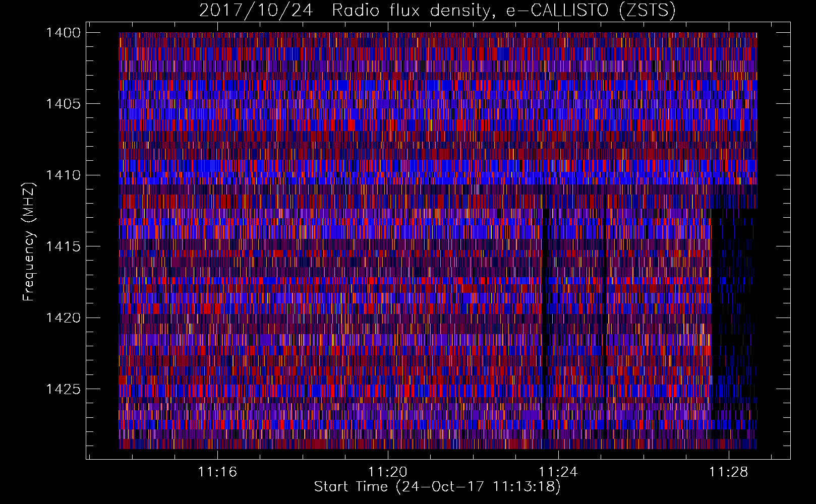Image resolution: width=816 pixels, height=504 pixels.
Task: Select the 1410 frequency axis label
Action: click(63, 175)
